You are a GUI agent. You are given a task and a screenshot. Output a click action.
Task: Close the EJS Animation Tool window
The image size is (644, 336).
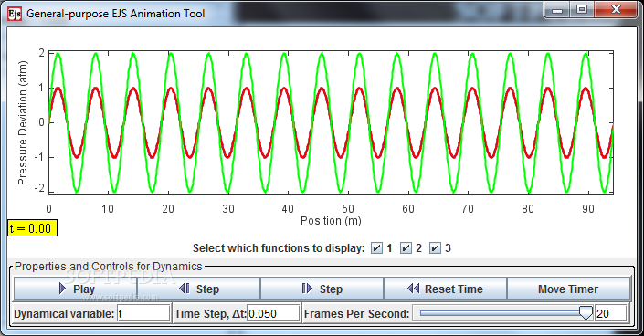616,10
